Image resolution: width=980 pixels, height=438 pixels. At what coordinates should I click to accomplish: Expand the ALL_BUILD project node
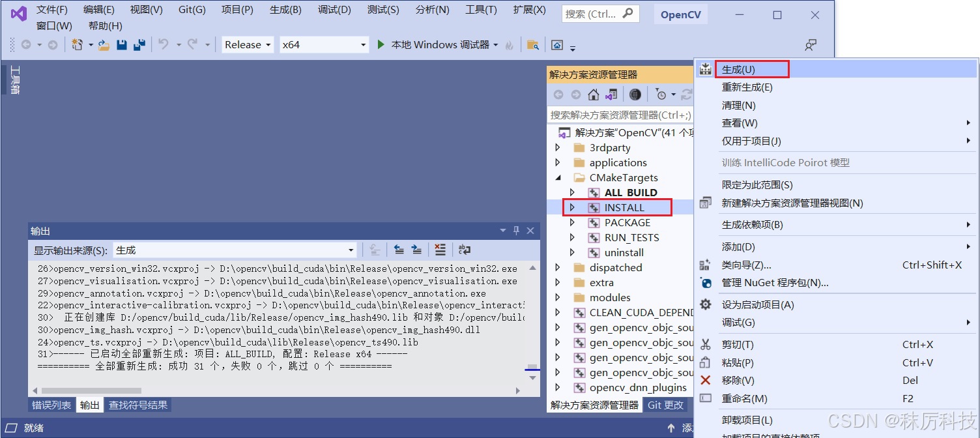pos(572,192)
